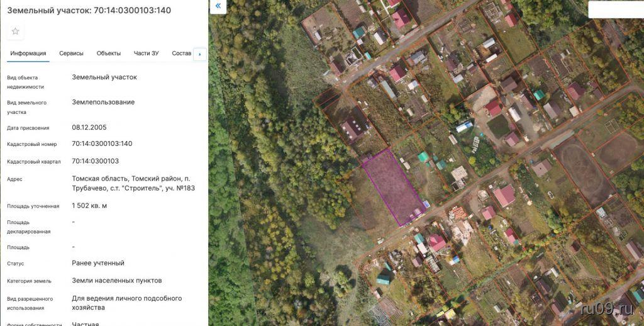
Task: Click the Кадастровый квартал value 70:14:0300103
Action: click(95, 161)
